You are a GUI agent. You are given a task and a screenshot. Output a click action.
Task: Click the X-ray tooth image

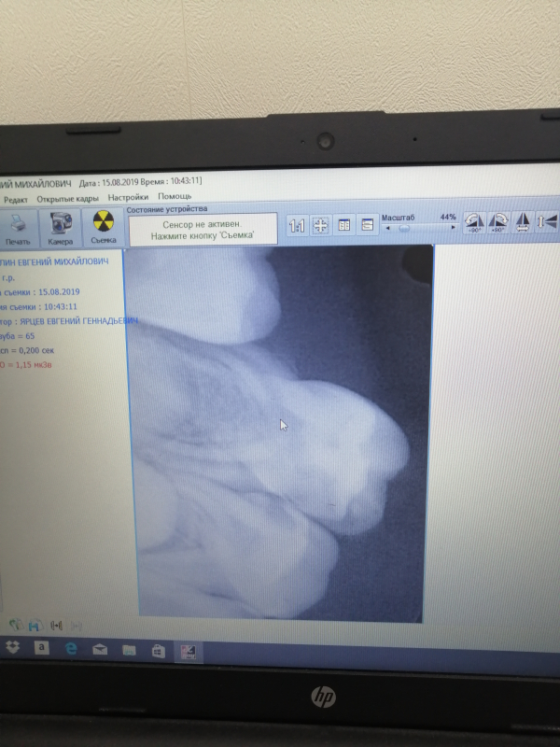(280, 430)
